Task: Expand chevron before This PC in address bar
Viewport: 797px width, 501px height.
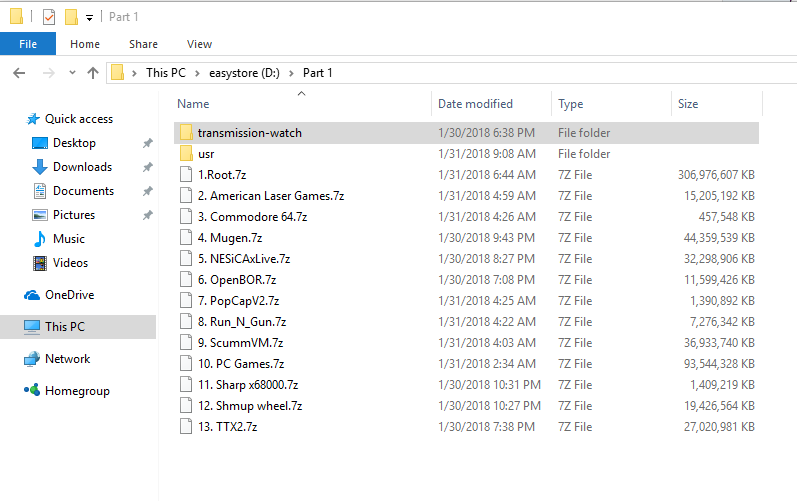Action: pyautogui.click(x=134, y=73)
